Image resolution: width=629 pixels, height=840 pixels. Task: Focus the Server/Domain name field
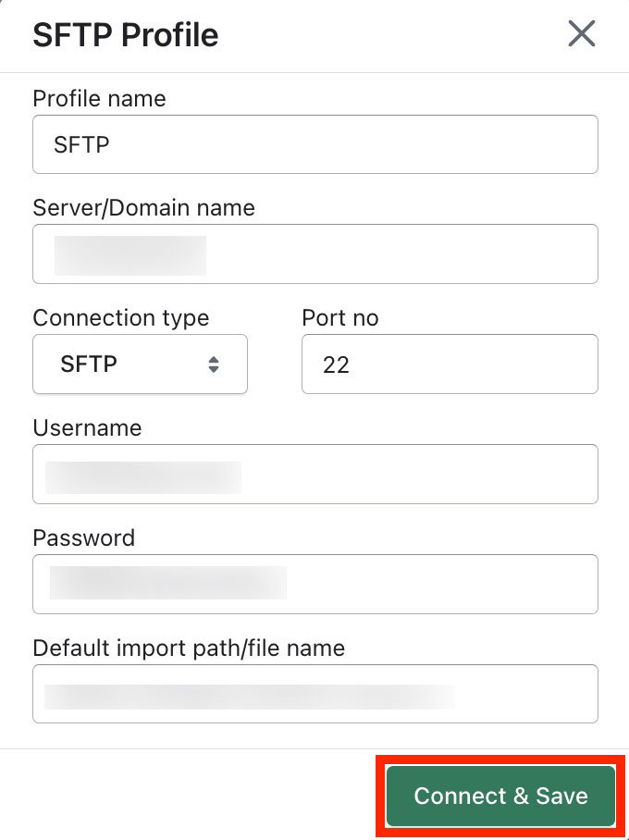coord(315,253)
